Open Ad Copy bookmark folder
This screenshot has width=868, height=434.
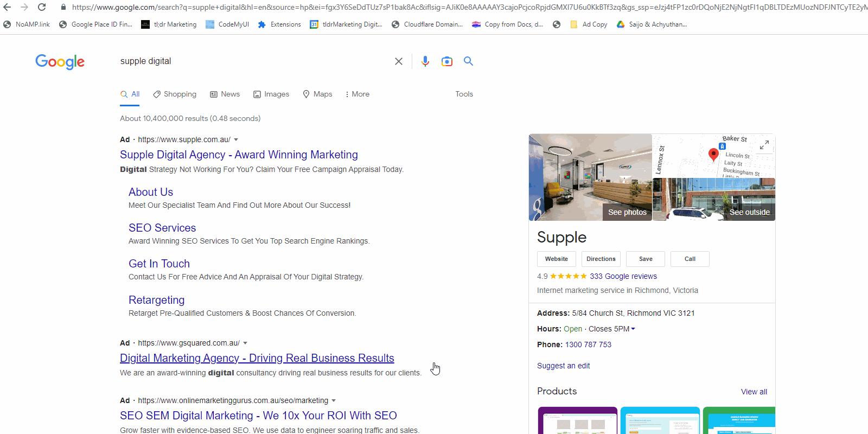click(x=589, y=24)
